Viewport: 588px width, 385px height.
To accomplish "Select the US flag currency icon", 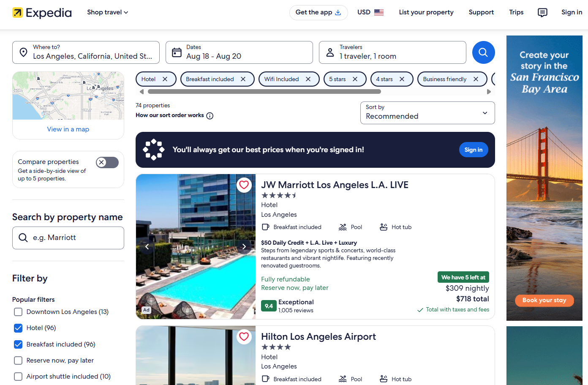I will [x=379, y=12].
